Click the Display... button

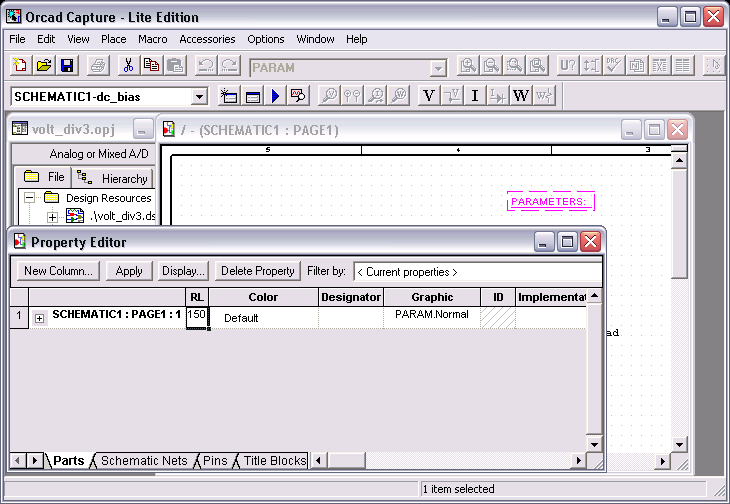[183, 271]
